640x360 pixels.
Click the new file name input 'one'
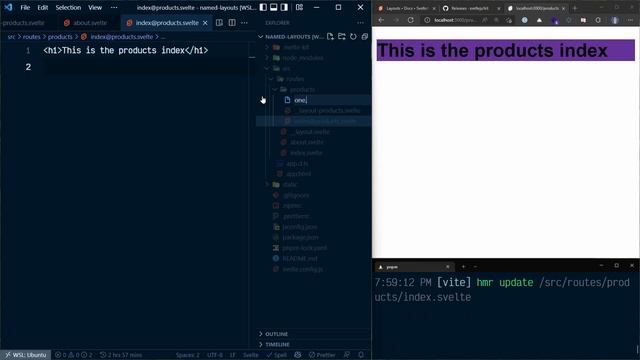click(x=331, y=100)
